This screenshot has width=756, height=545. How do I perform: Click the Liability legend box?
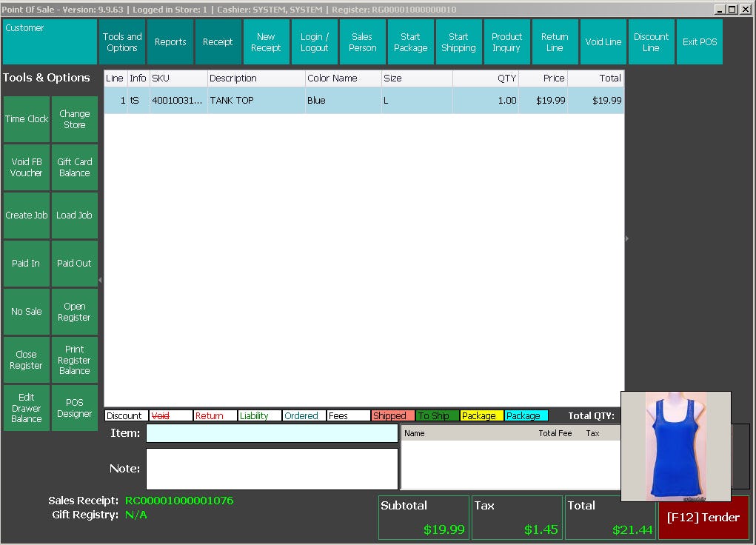260,415
